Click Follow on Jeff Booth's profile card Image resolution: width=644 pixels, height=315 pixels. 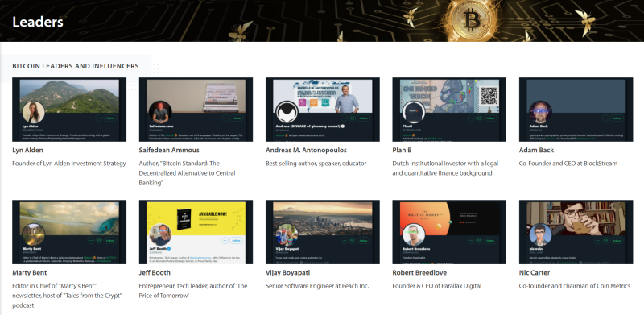(236, 241)
